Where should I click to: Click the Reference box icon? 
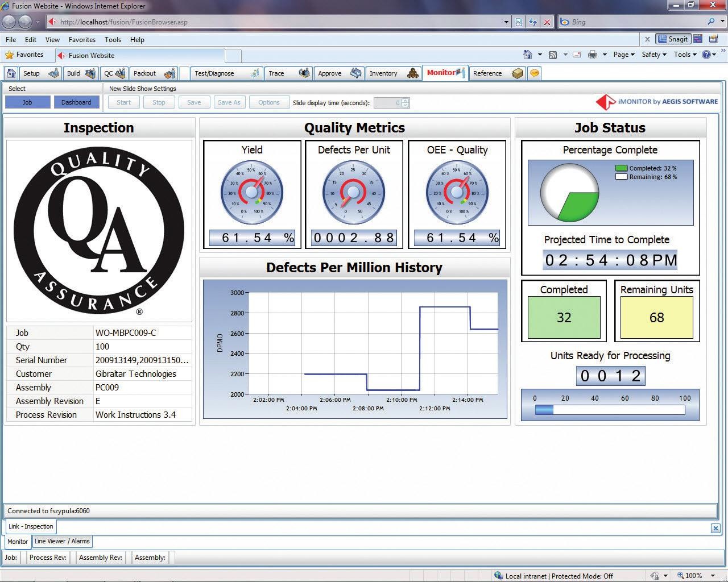(518, 73)
